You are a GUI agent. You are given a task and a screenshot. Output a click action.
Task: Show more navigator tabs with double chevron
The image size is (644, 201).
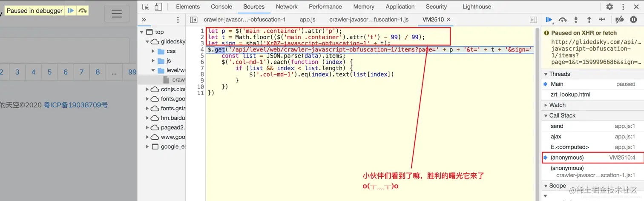click(144, 20)
